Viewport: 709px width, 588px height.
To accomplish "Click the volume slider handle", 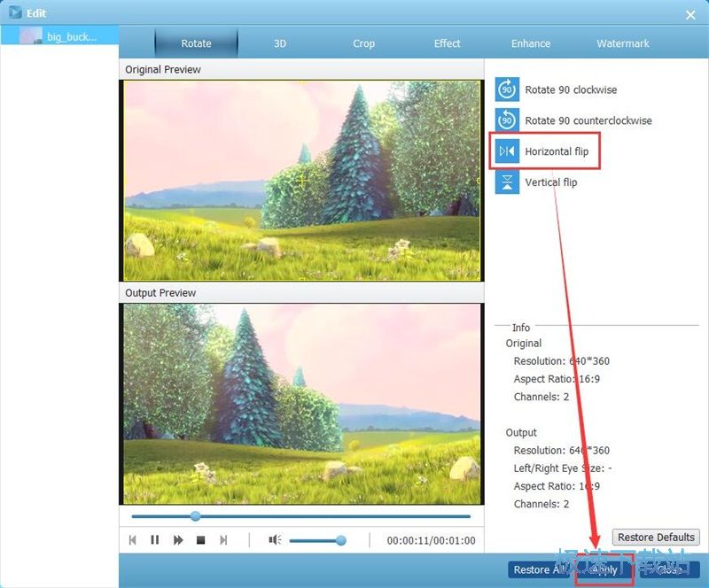I will pyautogui.click(x=341, y=540).
